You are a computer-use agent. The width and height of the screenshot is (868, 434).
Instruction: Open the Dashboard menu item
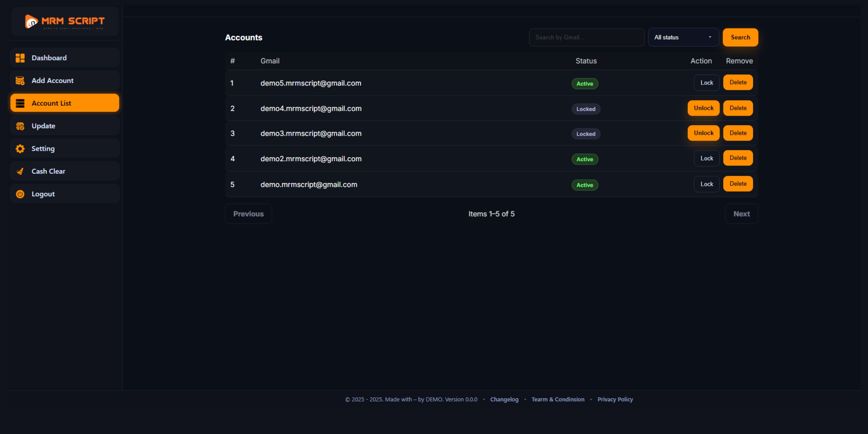tap(65, 58)
